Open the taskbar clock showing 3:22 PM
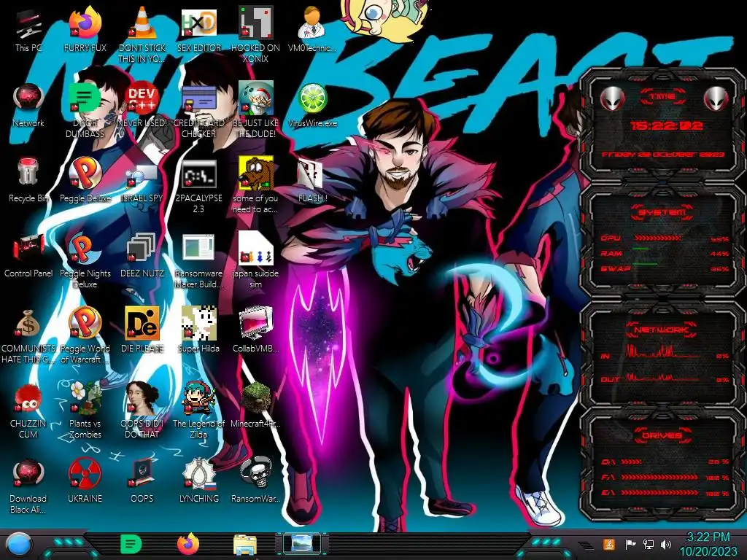 [708, 544]
